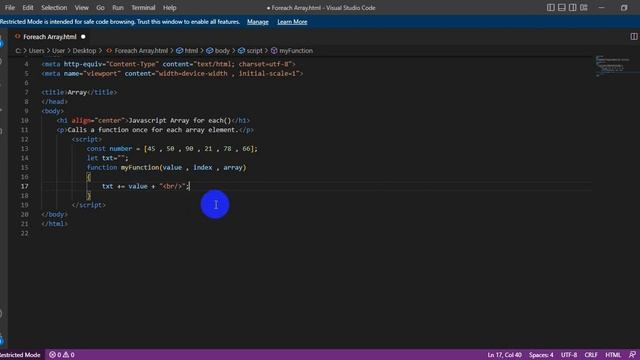The width and height of the screenshot is (640, 360).
Task: Open the Edit menu
Action: [x=28, y=8]
